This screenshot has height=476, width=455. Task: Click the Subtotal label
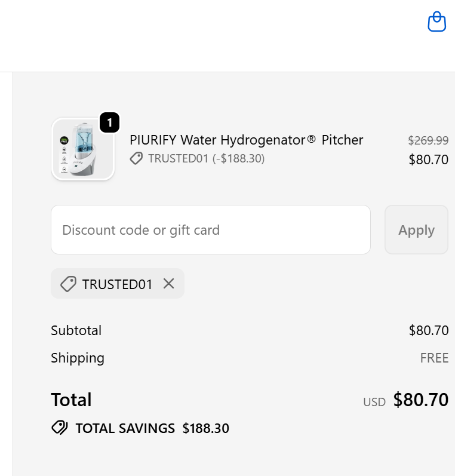coord(76,330)
